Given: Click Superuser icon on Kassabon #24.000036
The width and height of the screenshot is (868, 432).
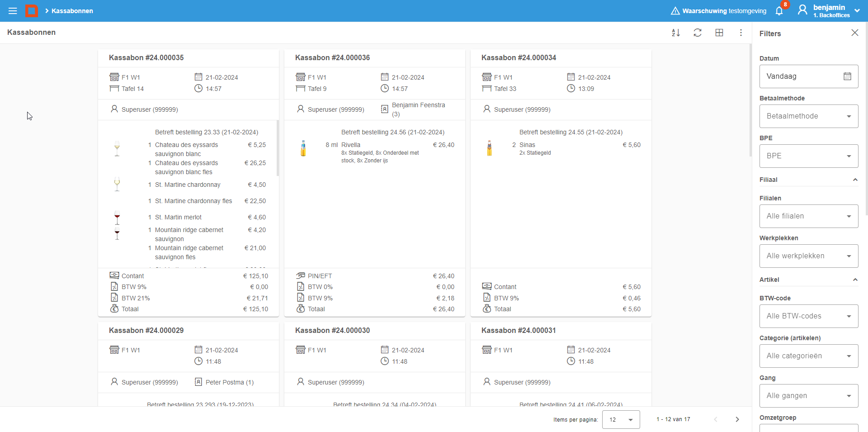Looking at the screenshot, I should click(x=301, y=109).
